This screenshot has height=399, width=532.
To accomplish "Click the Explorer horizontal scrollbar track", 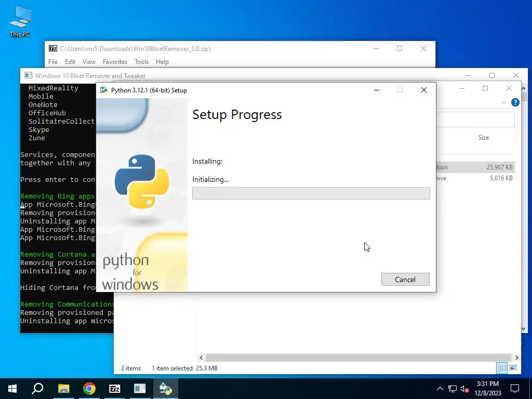I will 358,357.
